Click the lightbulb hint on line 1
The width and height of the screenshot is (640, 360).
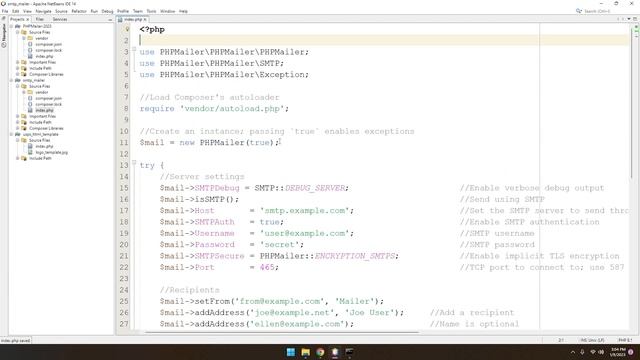(127, 29)
